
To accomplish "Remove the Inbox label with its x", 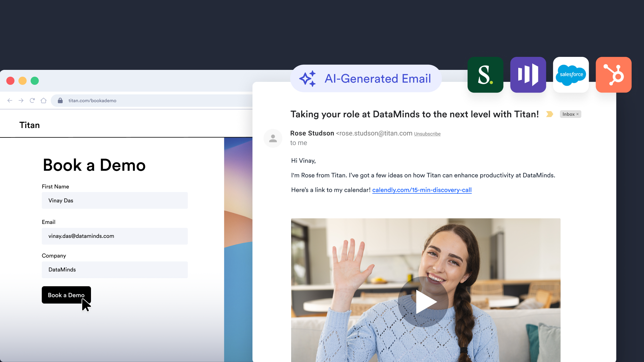I will (577, 114).
